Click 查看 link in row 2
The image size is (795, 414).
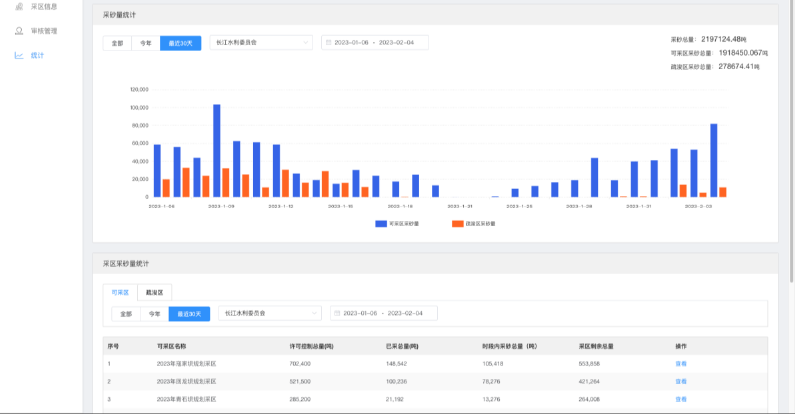point(681,382)
